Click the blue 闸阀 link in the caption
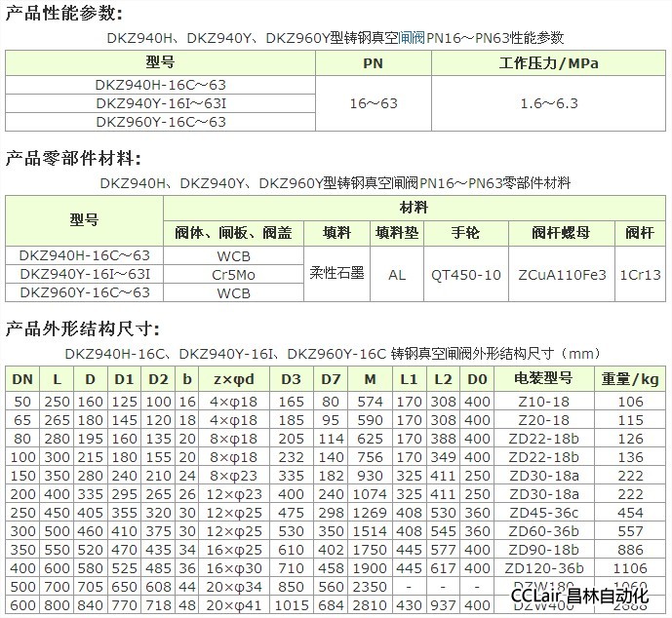The height and width of the screenshot is (618, 672). (413, 38)
